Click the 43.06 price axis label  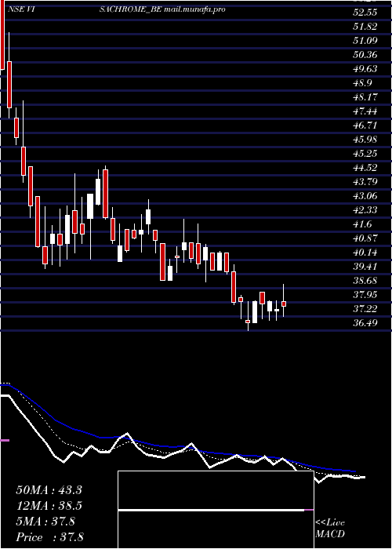coord(364,196)
